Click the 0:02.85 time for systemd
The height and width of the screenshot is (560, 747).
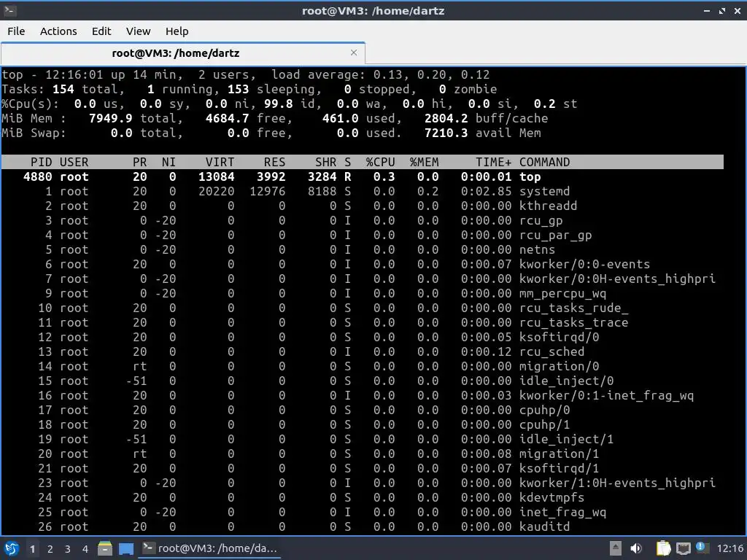coord(486,192)
